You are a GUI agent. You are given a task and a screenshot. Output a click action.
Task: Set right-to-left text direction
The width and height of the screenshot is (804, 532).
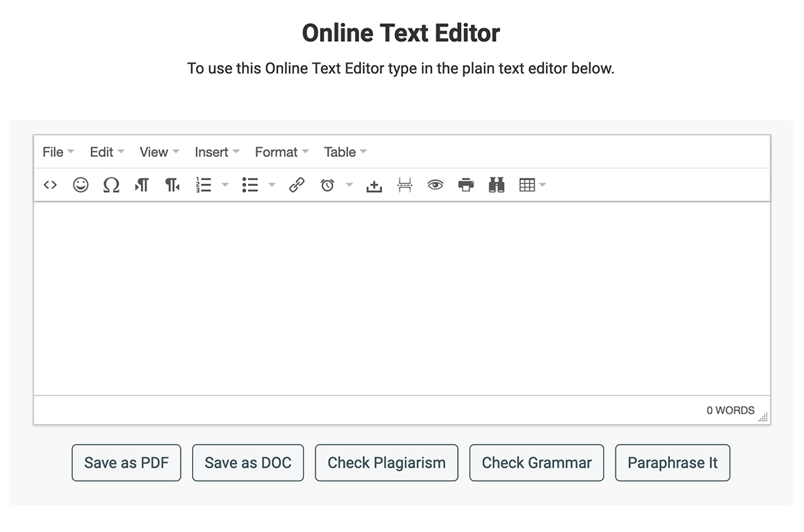click(x=172, y=185)
